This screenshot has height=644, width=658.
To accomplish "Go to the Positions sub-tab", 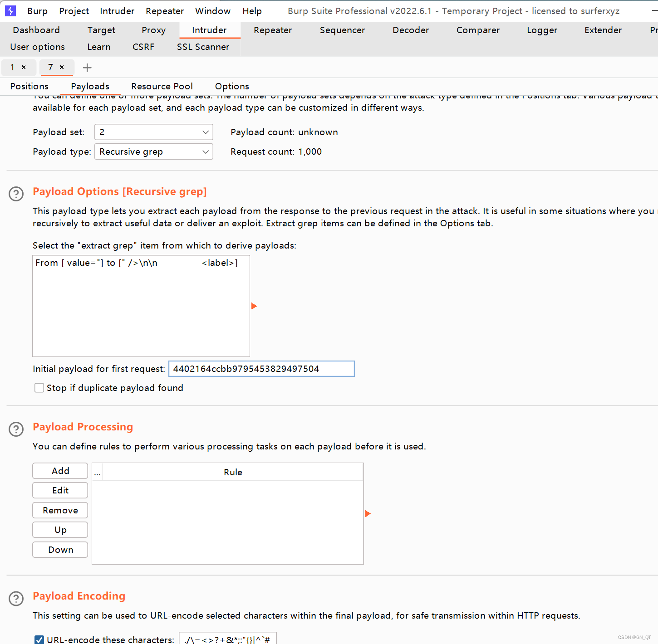I will [29, 86].
